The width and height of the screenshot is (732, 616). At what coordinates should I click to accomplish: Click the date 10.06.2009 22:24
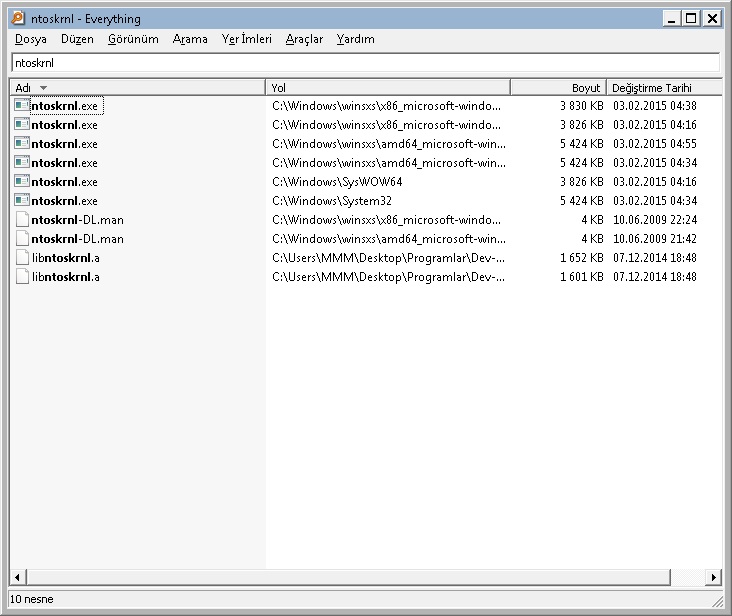click(x=655, y=220)
